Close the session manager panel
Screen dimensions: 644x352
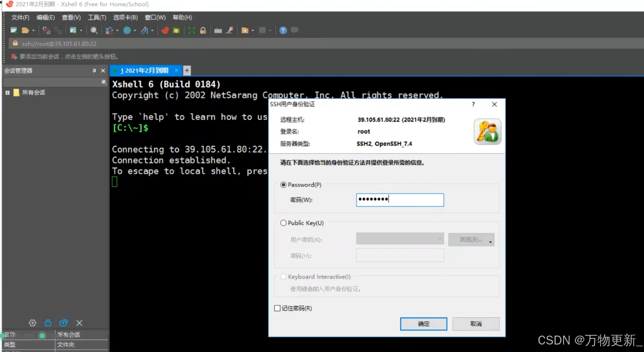point(103,71)
